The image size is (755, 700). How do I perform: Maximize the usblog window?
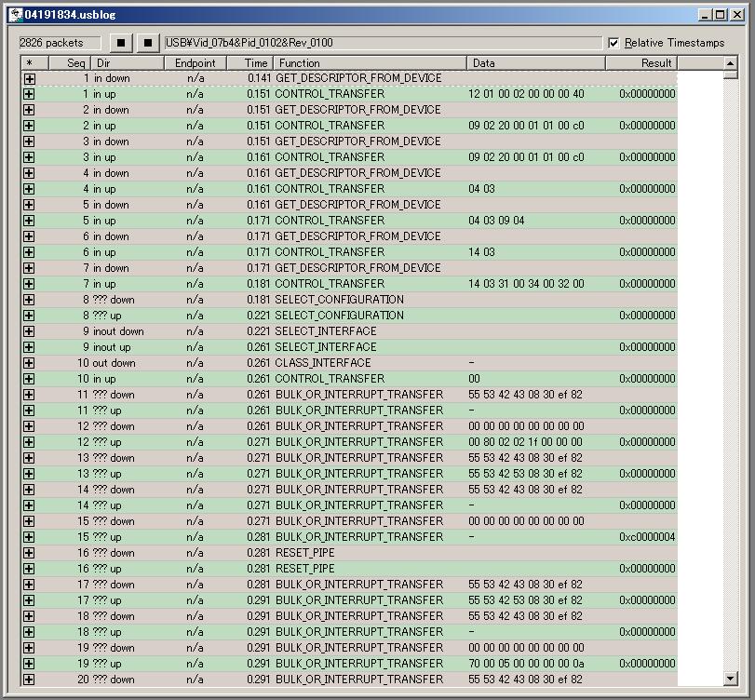(721, 15)
